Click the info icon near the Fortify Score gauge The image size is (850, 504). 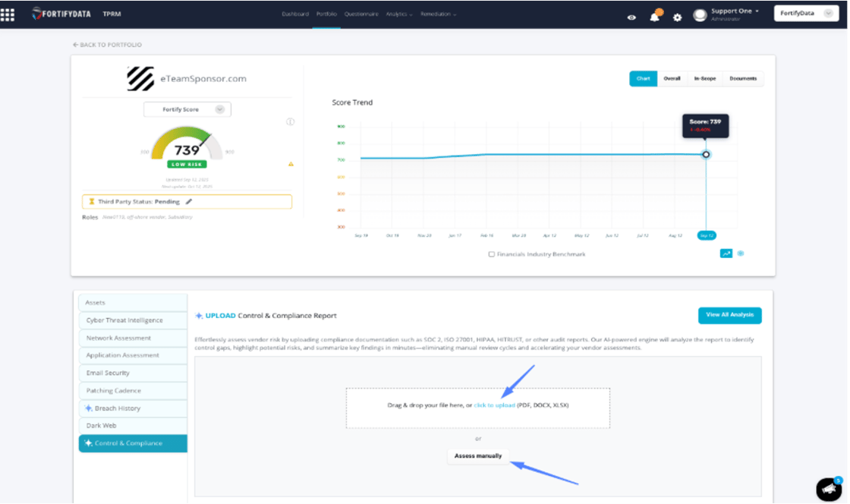289,121
